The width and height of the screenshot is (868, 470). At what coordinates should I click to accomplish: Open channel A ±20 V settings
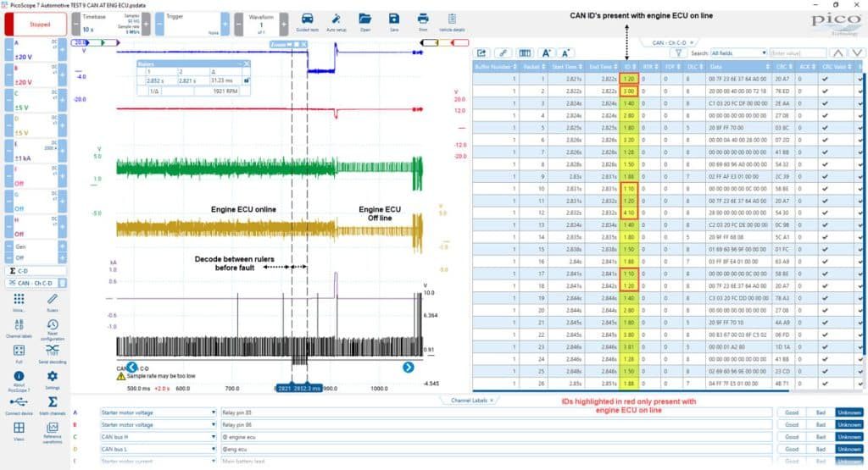click(x=36, y=50)
